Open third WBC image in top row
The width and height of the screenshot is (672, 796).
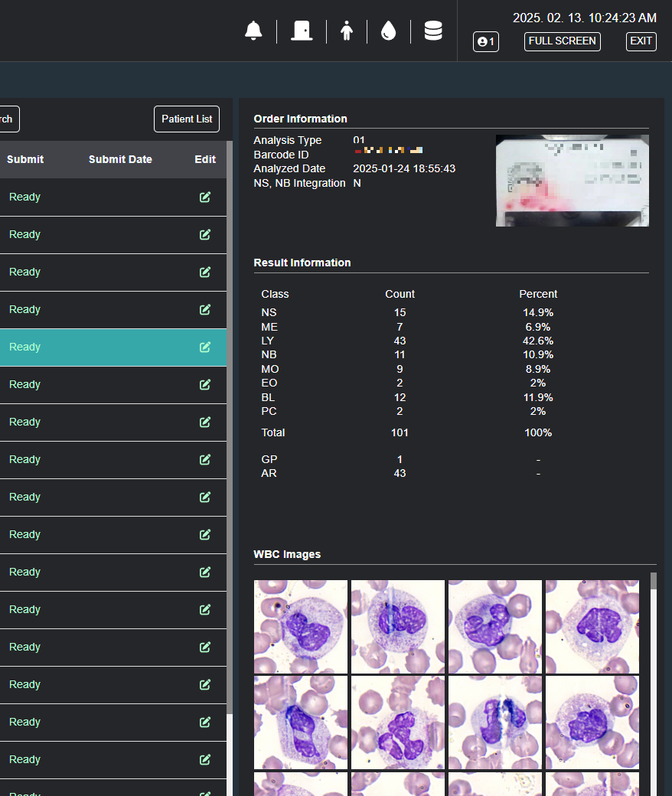coord(495,627)
